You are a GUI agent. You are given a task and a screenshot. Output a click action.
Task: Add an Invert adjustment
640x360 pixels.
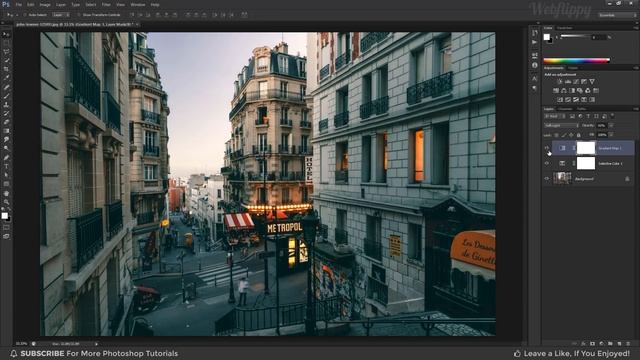(x=560, y=100)
